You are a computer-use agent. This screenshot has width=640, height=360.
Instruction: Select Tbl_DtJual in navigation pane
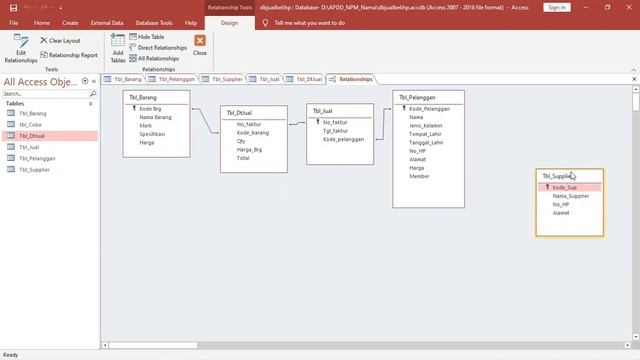50,136
